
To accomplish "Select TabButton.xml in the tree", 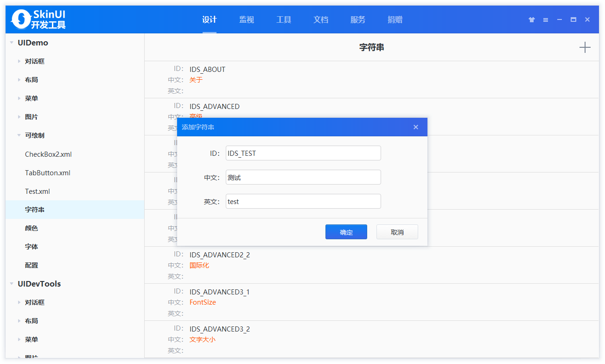I will [x=48, y=173].
